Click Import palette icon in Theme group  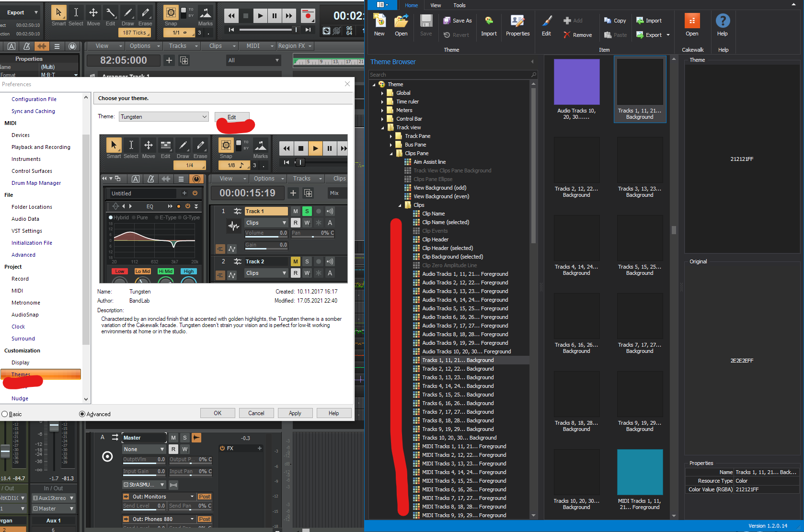(489, 25)
